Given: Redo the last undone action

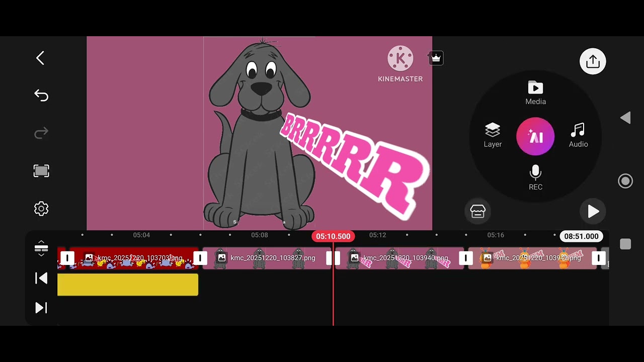Looking at the screenshot, I should 41,133.
